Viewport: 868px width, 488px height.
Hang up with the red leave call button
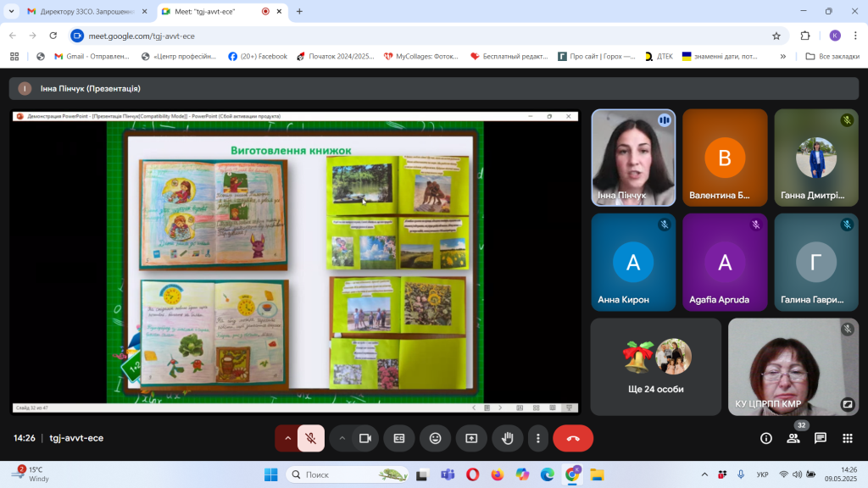click(x=573, y=438)
